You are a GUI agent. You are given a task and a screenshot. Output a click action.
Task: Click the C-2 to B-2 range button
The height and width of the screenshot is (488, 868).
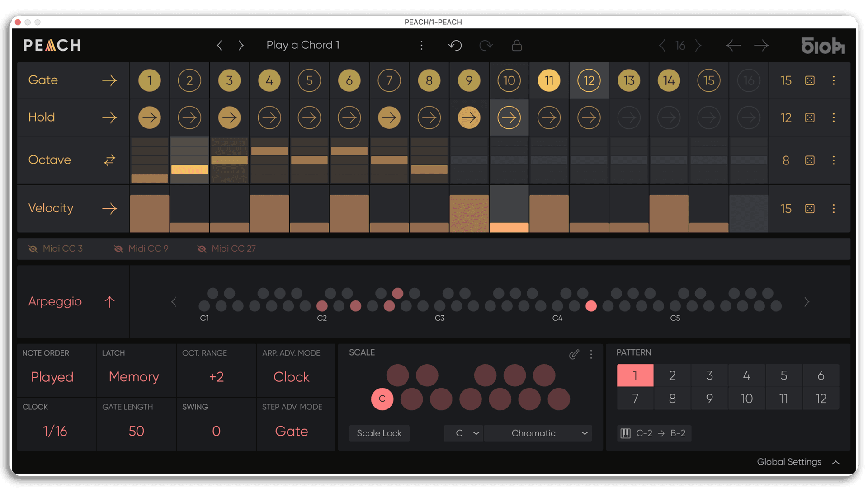pos(654,433)
